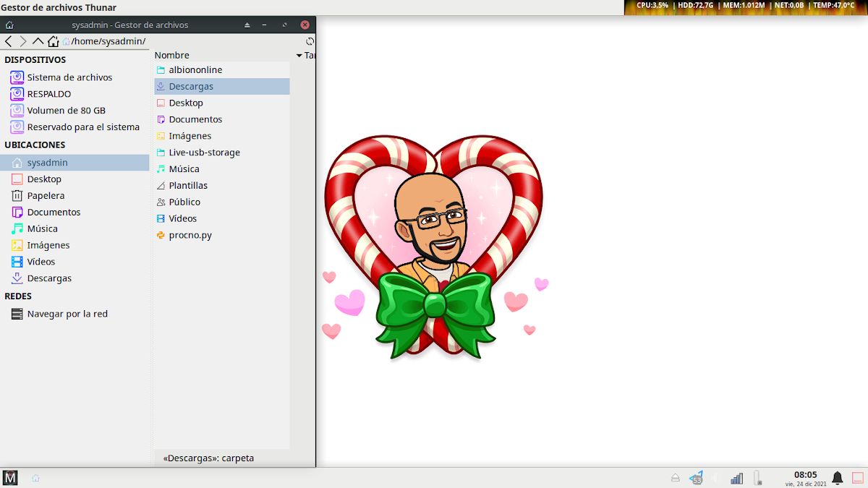This screenshot has width=868, height=488.
Task: Open the Telegram tray icon
Action: [x=697, y=478]
